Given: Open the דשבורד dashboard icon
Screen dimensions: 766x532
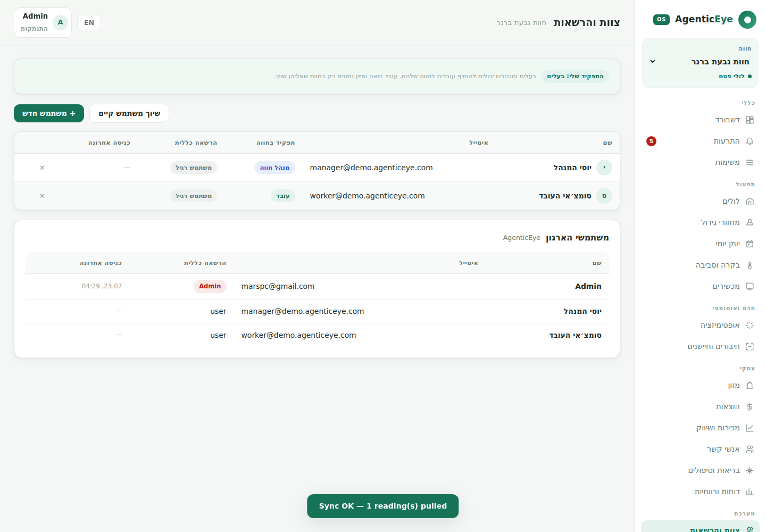Looking at the screenshot, I should [x=750, y=120].
